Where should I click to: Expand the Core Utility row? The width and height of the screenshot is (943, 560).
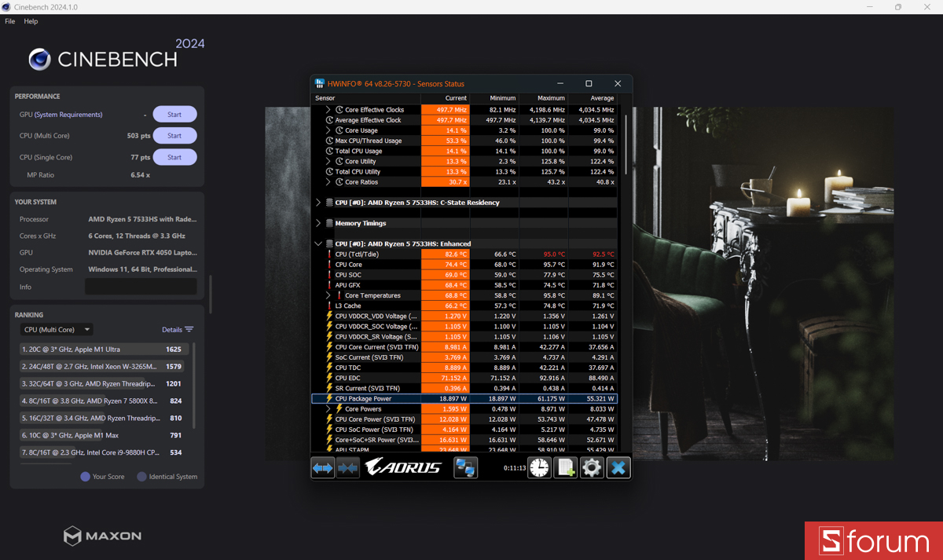[x=328, y=161]
